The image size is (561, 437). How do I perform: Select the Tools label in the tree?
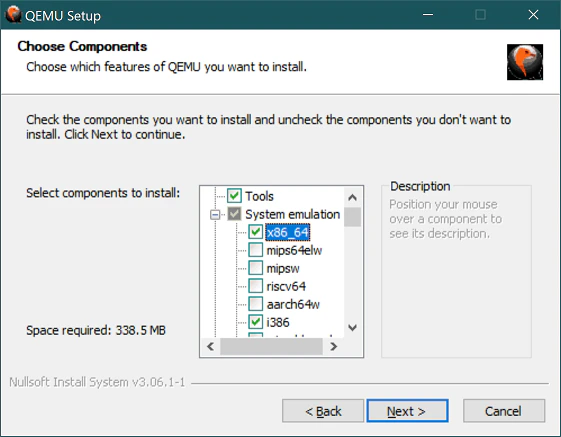(259, 196)
